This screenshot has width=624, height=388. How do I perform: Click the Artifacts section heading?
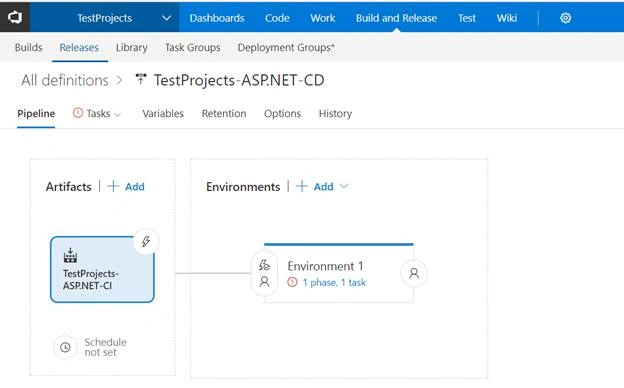pyautogui.click(x=68, y=187)
